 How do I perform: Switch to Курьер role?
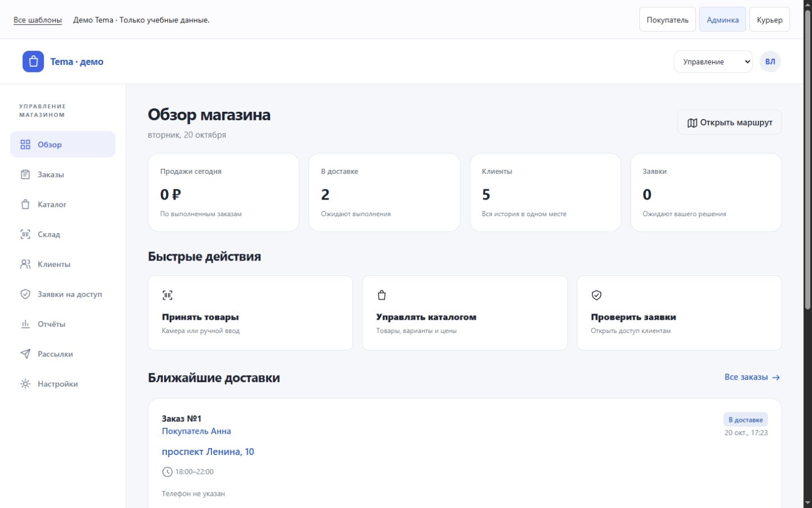(769, 19)
